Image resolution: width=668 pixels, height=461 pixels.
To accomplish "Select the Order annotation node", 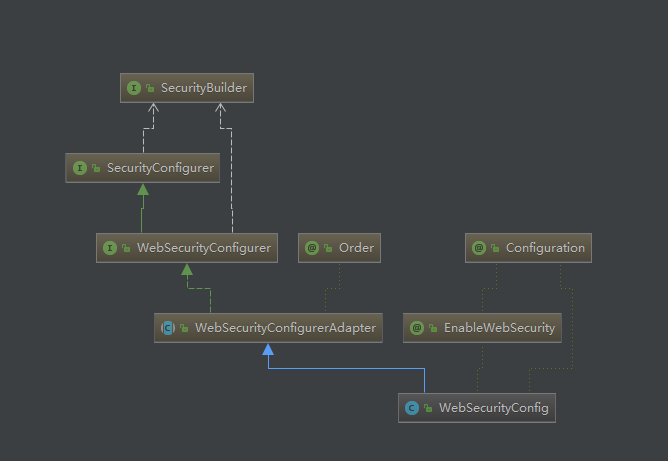I will (x=339, y=248).
